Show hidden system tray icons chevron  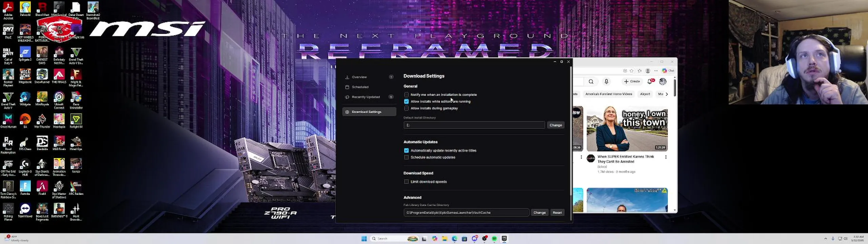point(826,239)
